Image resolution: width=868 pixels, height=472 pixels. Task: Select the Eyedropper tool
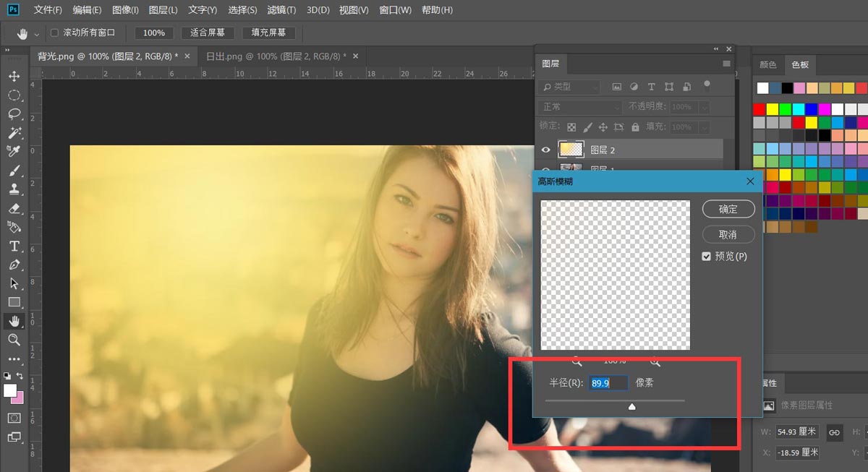click(14, 152)
